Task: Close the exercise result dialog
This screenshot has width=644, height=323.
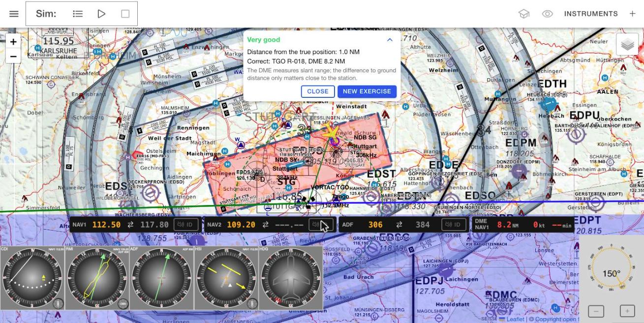Action: 318,91
